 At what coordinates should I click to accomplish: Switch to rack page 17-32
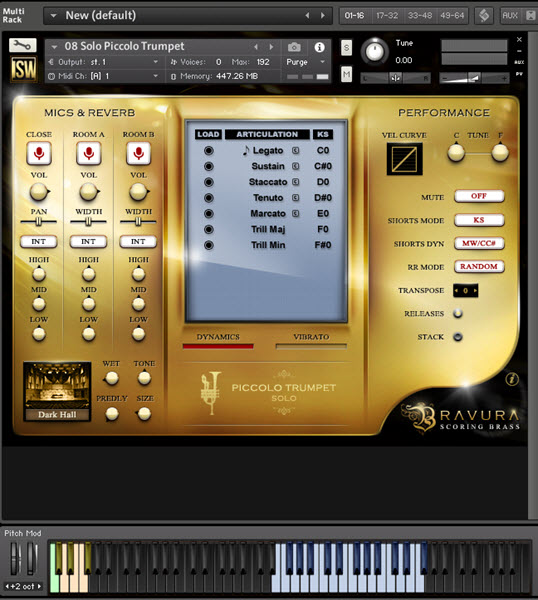(387, 16)
